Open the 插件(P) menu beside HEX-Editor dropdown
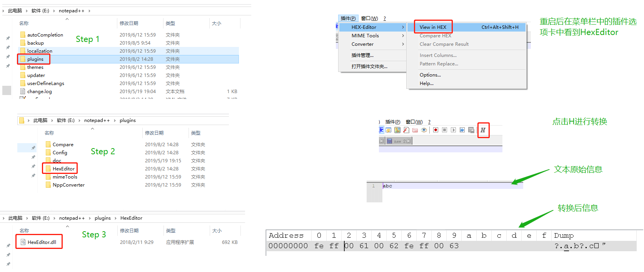This screenshot has width=644, height=272. (348, 18)
